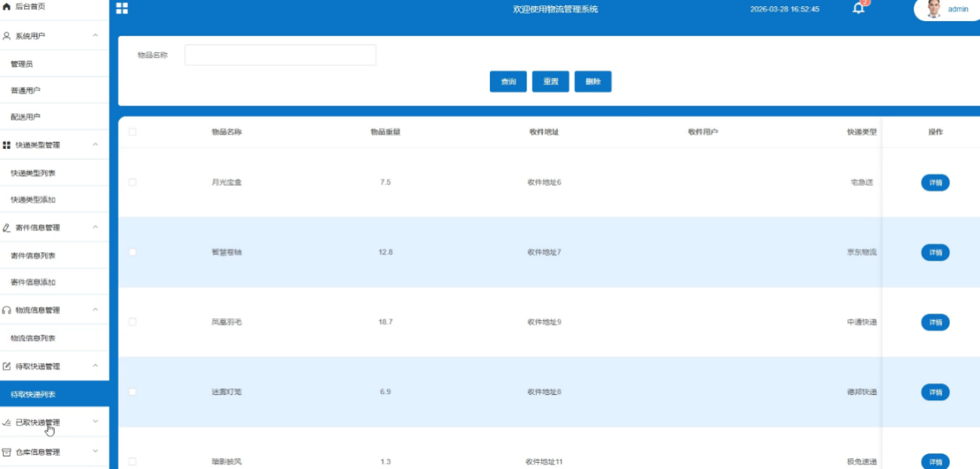Screen dimensions: 980x469
Task: Expand the 已取快递管理 menu chevron
Action: click(95, 422)
